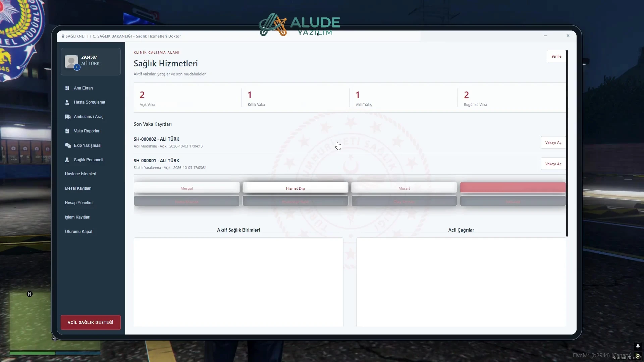Click user ID 2924587 in profile card
This screenshot has width=644, height=362.
(89, 57)
